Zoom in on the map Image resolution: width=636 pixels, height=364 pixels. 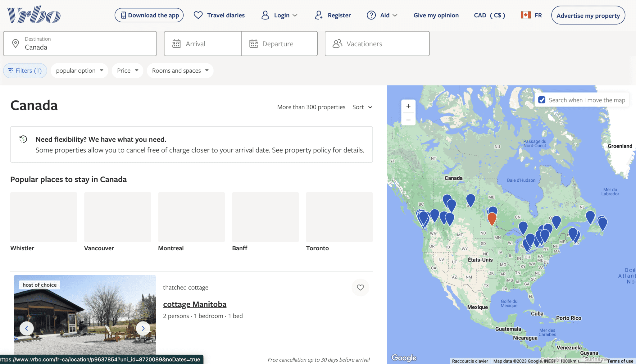click(408, 106)
